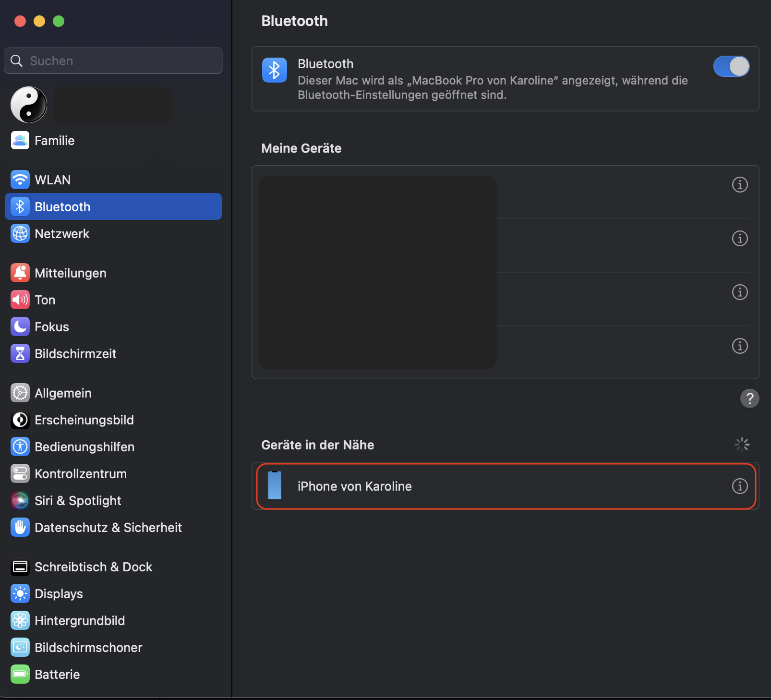Open the Displays settings pane
The image size is (771, 700).
tap(59, 594)
